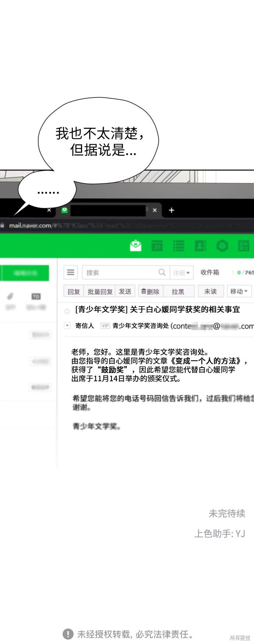Click the TO icon in sidebar
Viewport: 254px width, 644px height.
click(36, 296)
